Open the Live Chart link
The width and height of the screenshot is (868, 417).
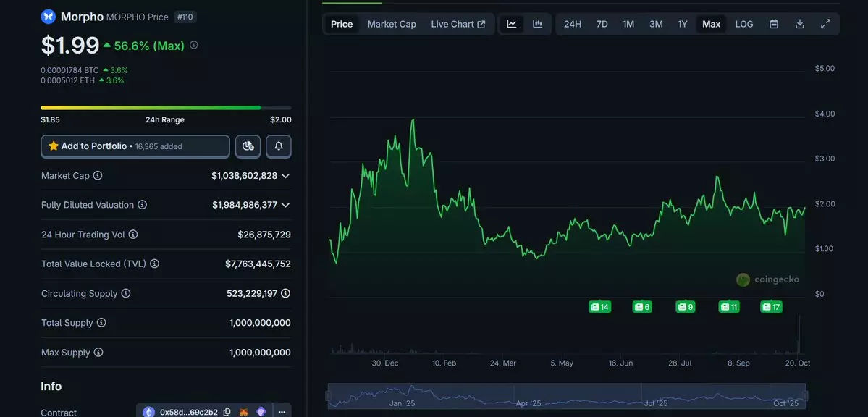click(x=458, y=24)
